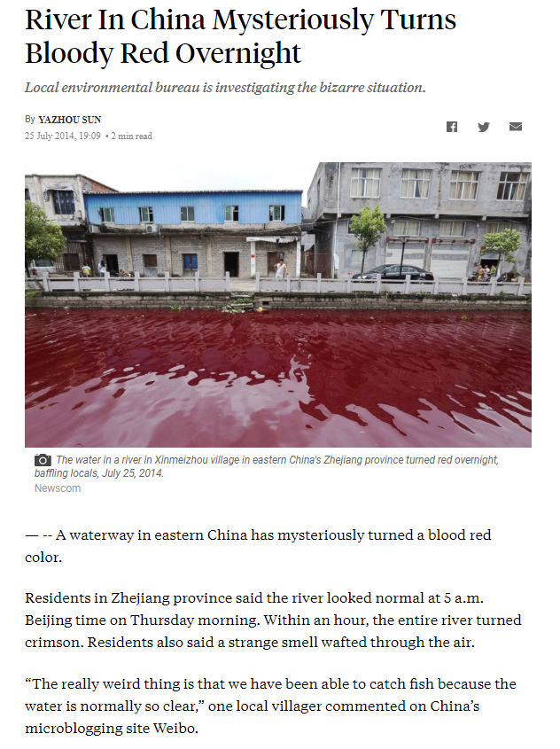Viewport: 560px width, 749px height.
Task: Click the '2 min read' label
Action: coord(132,137)
